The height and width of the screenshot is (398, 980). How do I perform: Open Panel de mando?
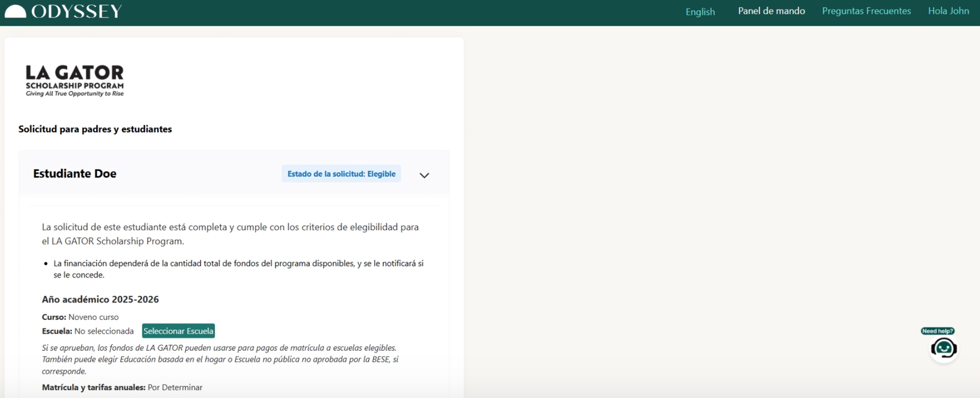point(771,11)
